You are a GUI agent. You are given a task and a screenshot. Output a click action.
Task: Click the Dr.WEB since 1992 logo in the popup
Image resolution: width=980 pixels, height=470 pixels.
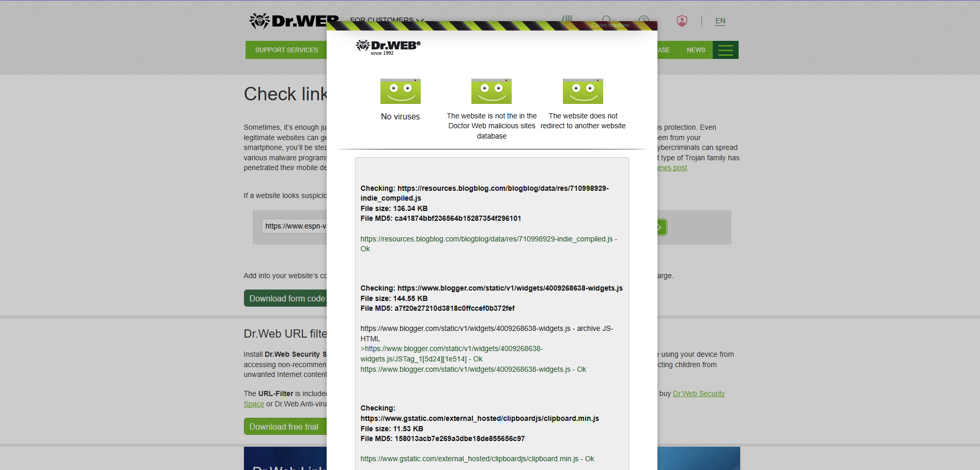pyautogui.click(x=388, y=47)
